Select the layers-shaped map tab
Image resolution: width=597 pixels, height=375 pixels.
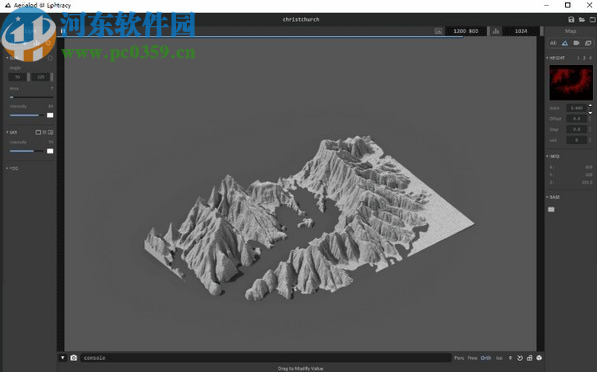tap(588, 43)
